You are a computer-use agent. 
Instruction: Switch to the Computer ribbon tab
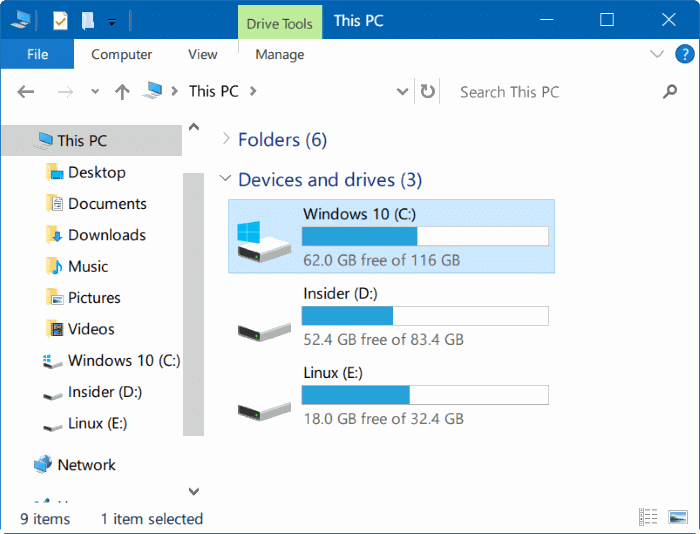click(121, 54)
